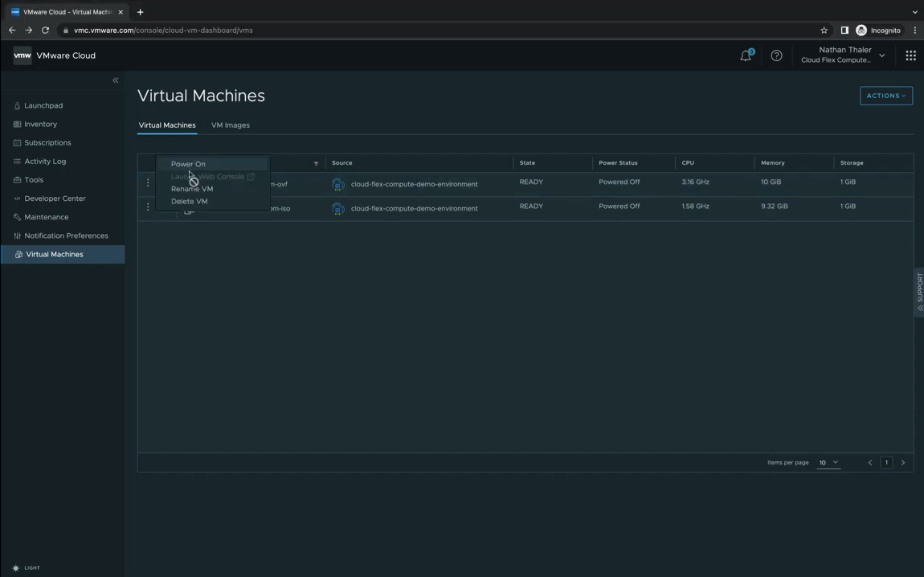
Task: Select the Virtual Machines tab
Action: tap(167, 125)
